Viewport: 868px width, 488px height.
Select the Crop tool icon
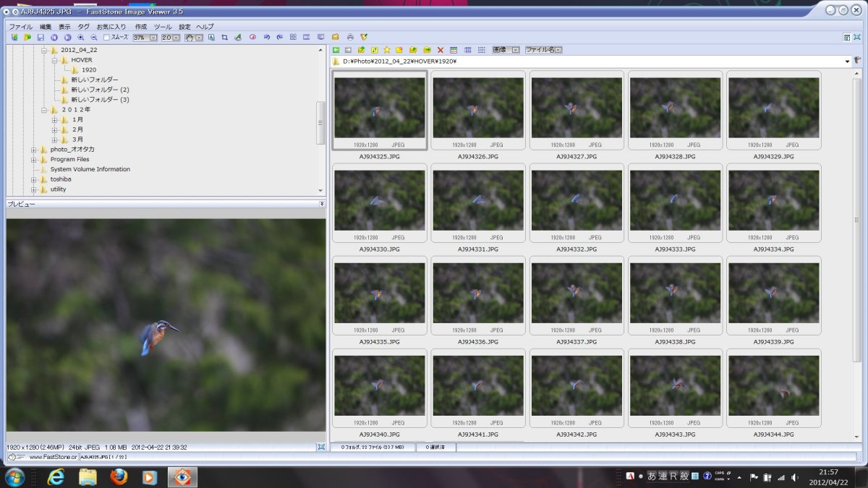(x=224, y=37)
